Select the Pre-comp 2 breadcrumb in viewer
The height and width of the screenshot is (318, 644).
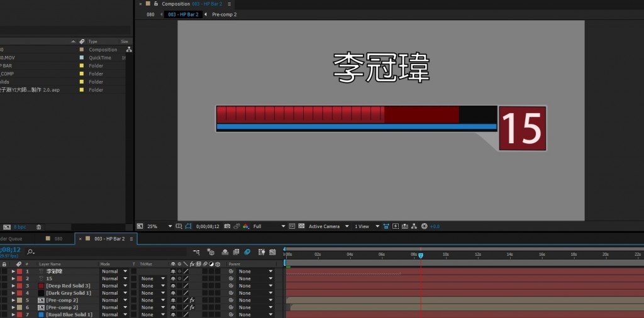click(224, 14)
